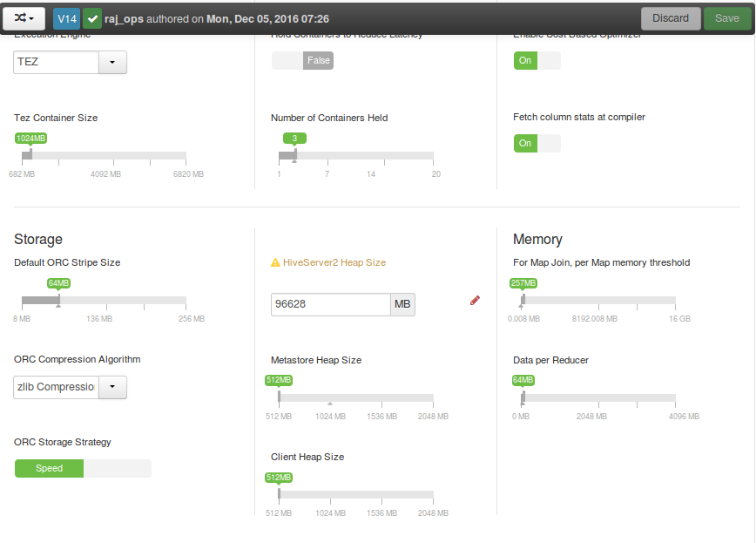Click the V14 version badge

coord(66,19)
